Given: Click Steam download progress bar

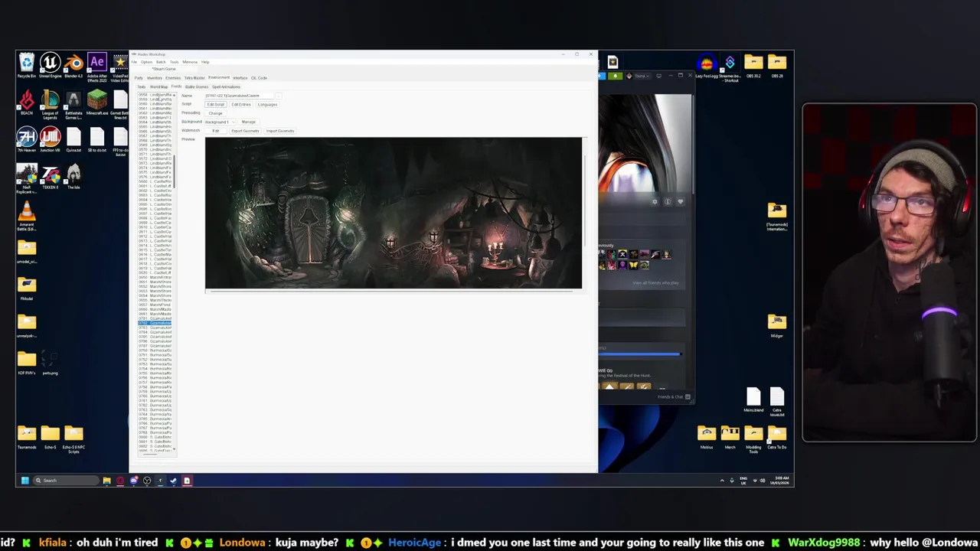Looking at the screenshot, I should coord(639,354).
